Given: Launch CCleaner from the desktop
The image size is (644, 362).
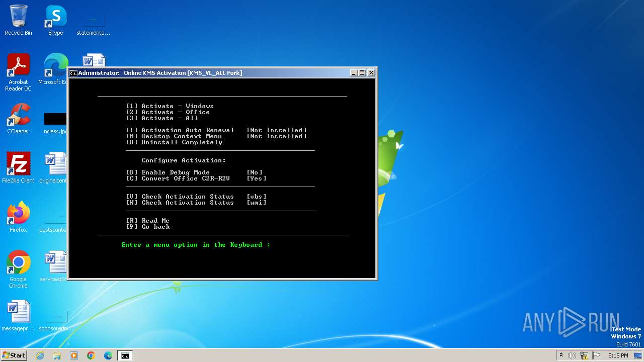Looking at the screenshot, I should coord(18,119).
